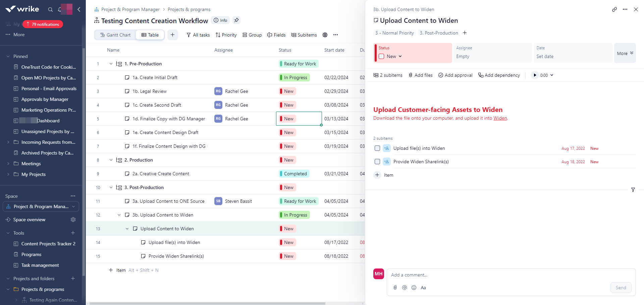Open the New status dropdown in panel
Image resolution: width=644 pixels, height=305 pixels.
click(x=394, y=56)
